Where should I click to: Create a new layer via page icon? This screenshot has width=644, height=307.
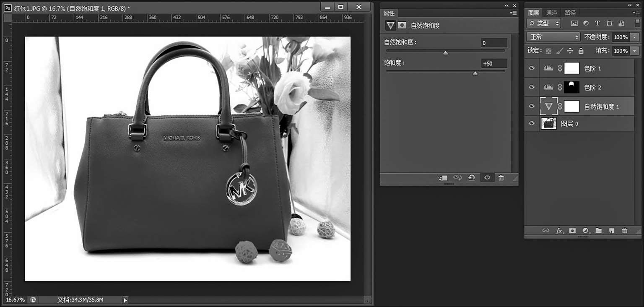click(x=612, y=230)
